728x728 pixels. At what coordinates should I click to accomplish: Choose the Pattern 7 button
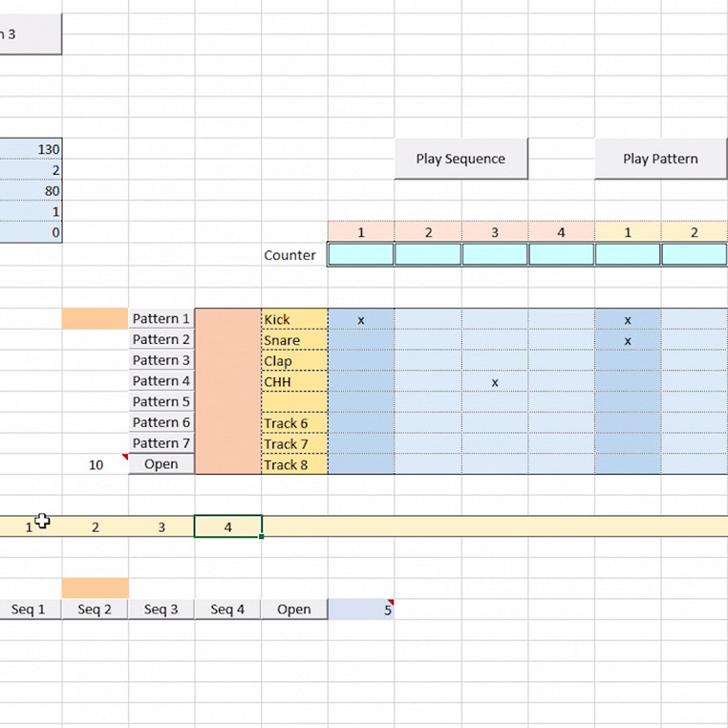[161, 443]
